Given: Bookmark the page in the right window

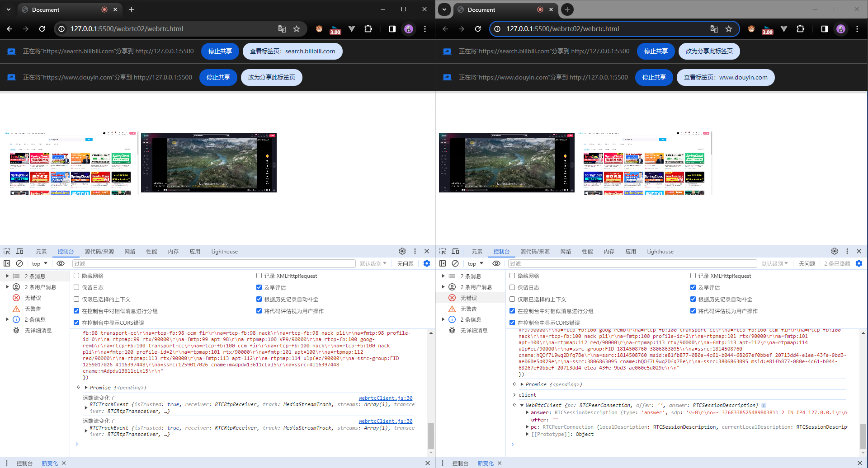Looking at the screenshot, I should click(x=729, y=29).
